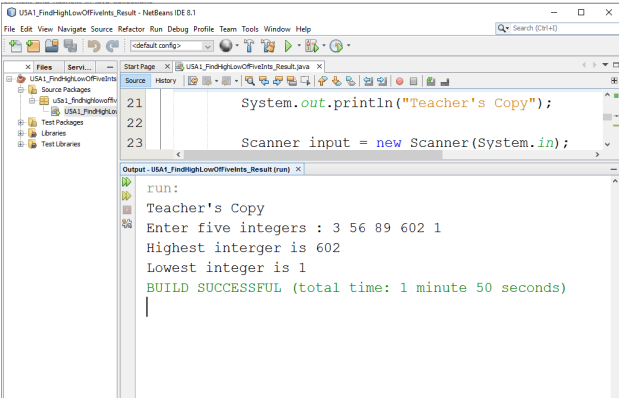This screenshot has width=619, height=398.
Task: Click Re-run green arrows in Output panel
Action: [x=127, y=182]
